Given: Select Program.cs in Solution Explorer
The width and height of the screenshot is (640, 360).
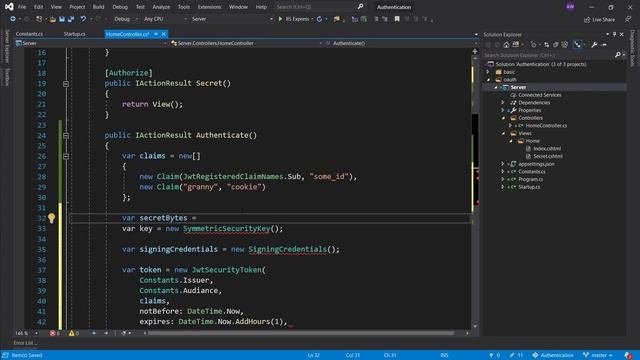Looking at the screenshot, I should (531, 179).
